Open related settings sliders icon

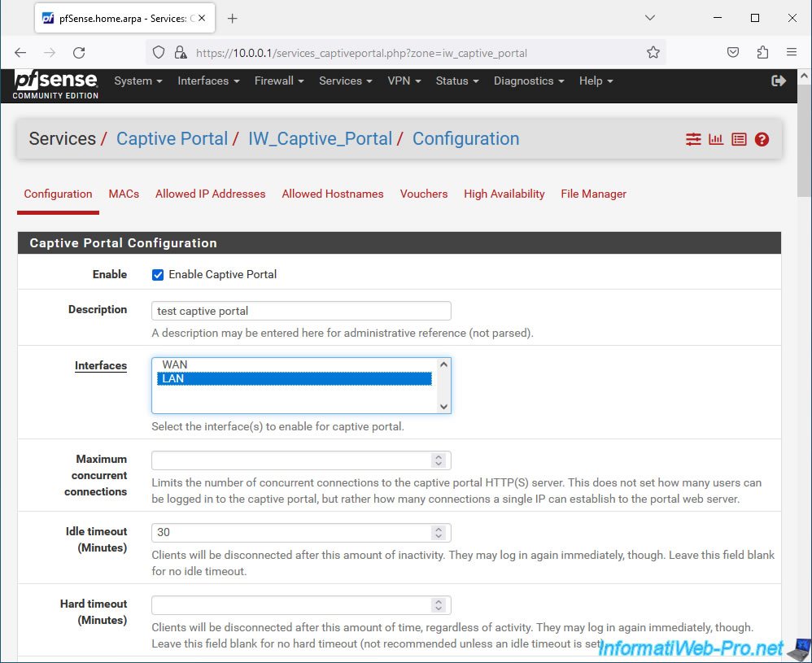693,139
